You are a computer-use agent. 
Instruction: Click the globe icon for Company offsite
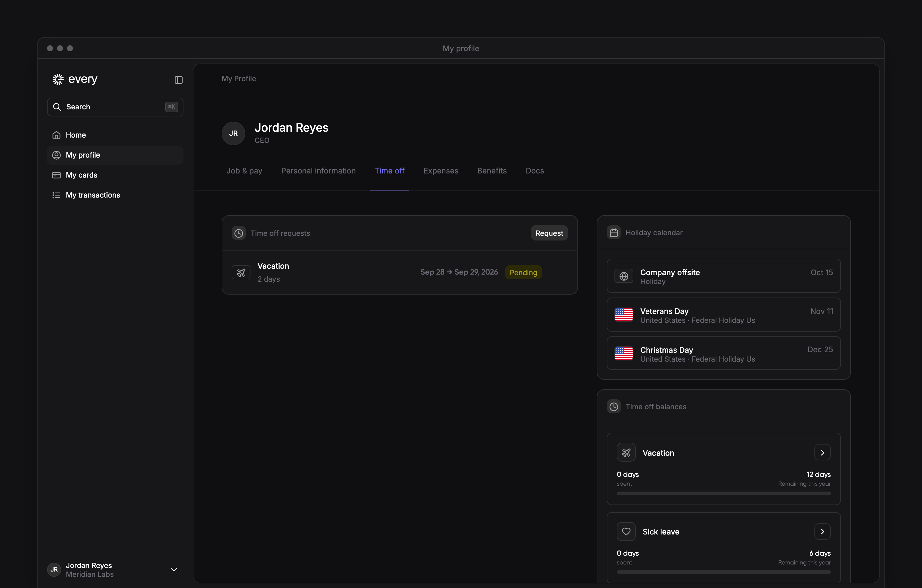[x=624, y=276]
